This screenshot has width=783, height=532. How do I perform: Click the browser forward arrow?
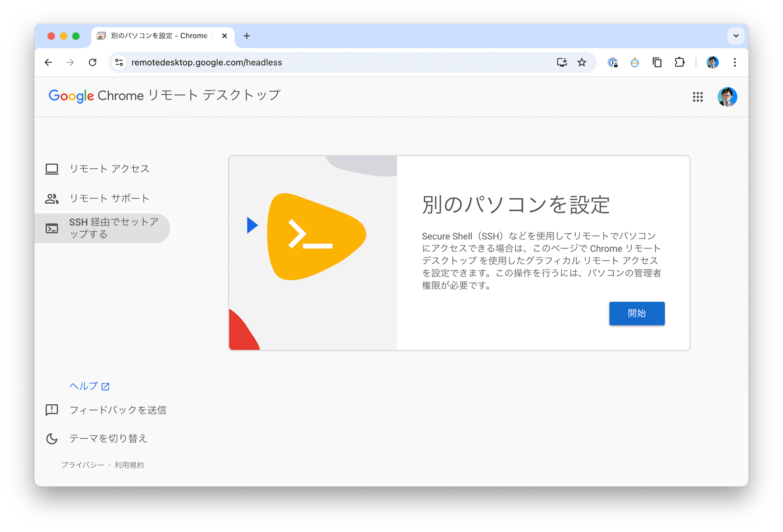tap(70, 62)
